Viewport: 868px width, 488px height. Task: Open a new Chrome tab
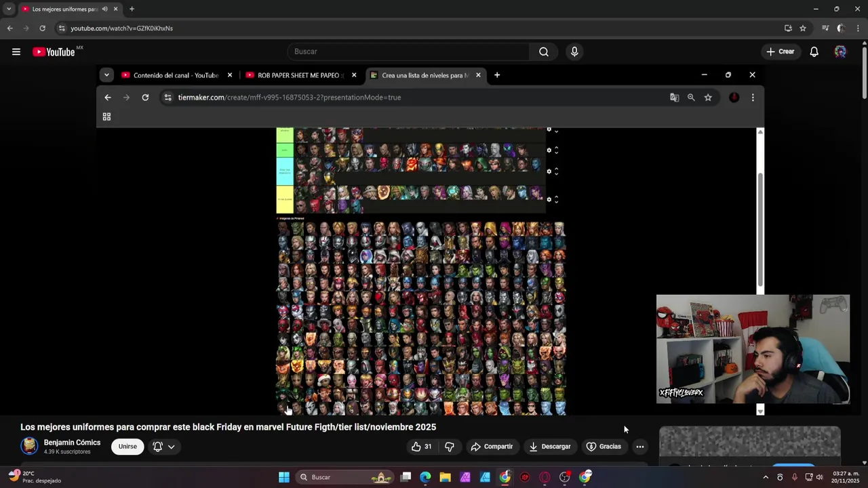132,9
